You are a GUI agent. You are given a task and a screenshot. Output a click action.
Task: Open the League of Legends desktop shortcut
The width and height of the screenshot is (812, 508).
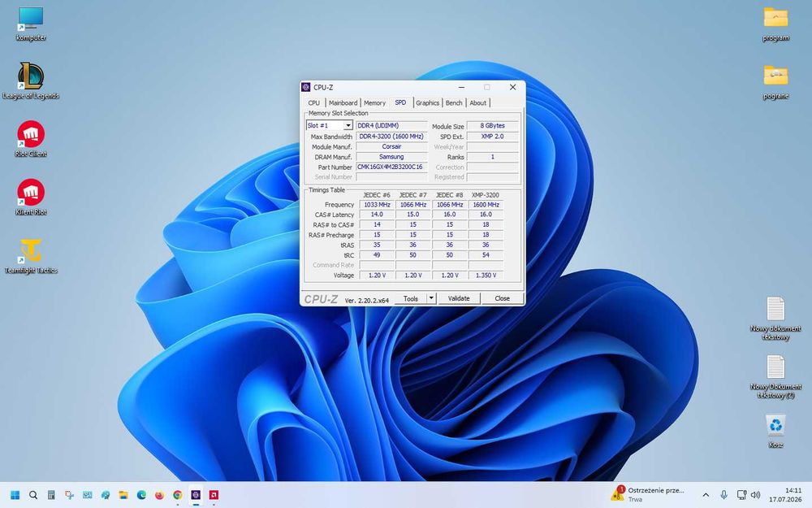tap(31, 80)
